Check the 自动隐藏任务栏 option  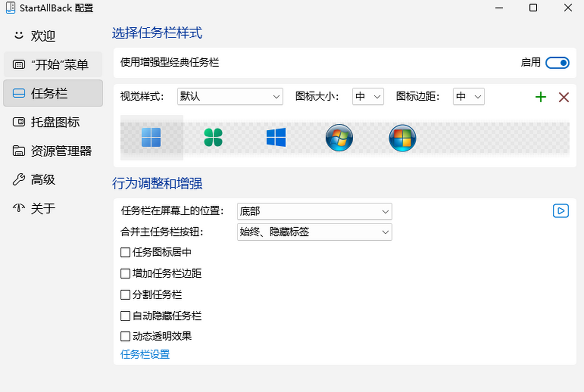[125, 316]
